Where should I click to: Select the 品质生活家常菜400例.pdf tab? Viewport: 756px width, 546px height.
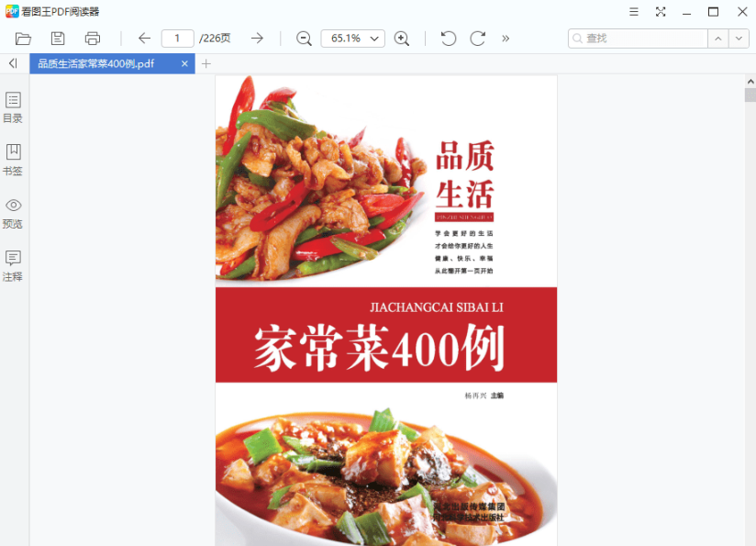click(x=112, y=63)
